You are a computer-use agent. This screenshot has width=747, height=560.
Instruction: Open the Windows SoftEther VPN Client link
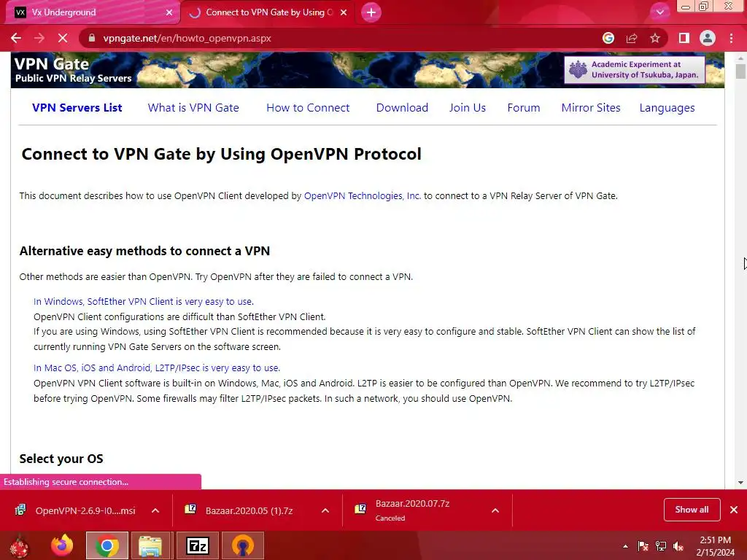tap(144, 301)
